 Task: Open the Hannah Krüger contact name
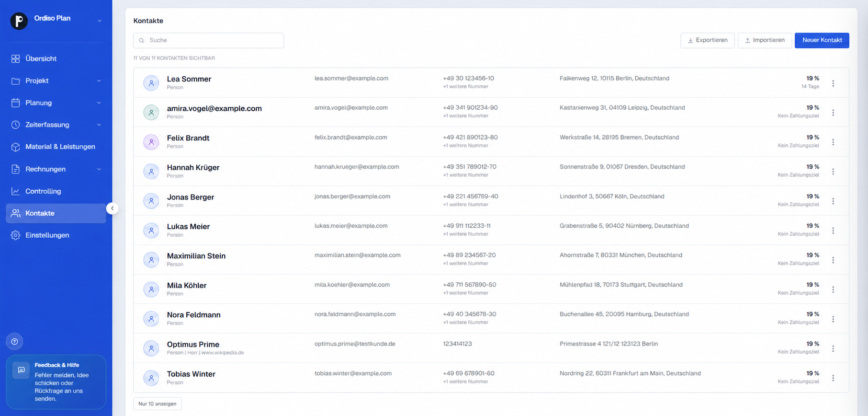(193, 167)
